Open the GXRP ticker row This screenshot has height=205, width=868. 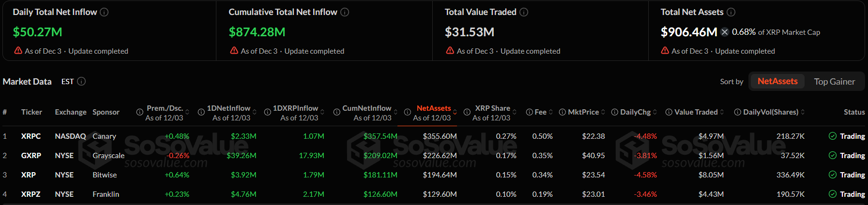(x=31, y=156)
